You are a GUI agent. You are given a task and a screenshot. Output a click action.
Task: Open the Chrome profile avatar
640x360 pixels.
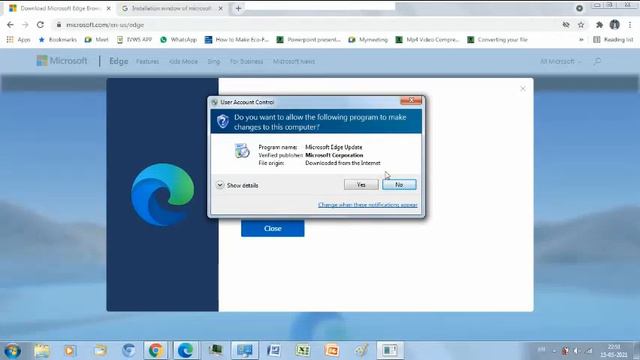615,25
